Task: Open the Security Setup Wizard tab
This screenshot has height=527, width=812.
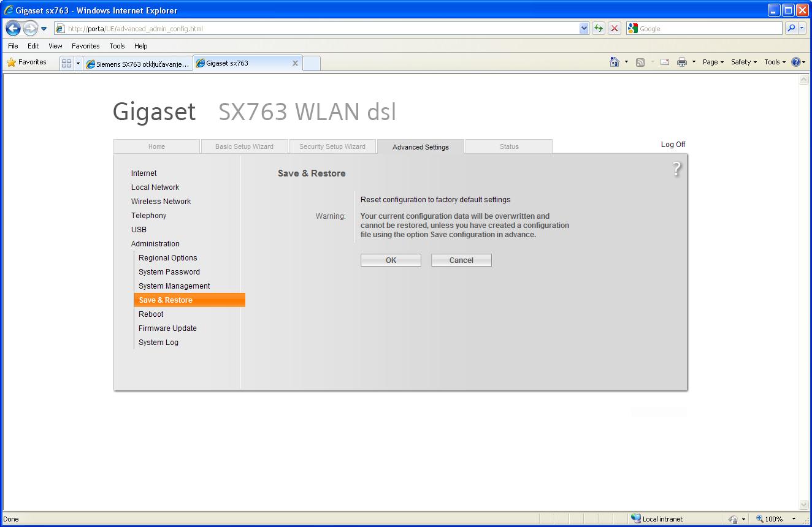Action: coord(332,146)
